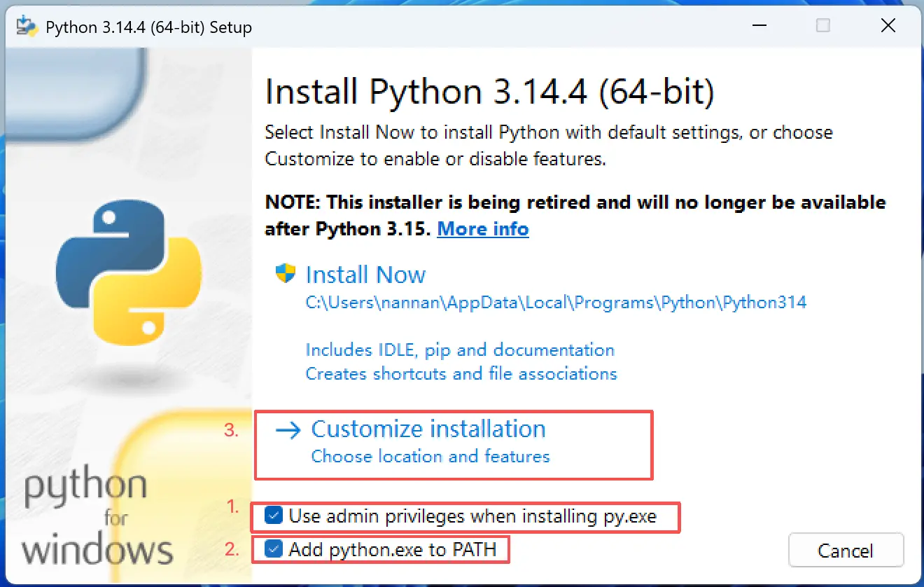This screenshot has height=587, width=924.
Task: Start the default install with Install Now
Action: 365,275
